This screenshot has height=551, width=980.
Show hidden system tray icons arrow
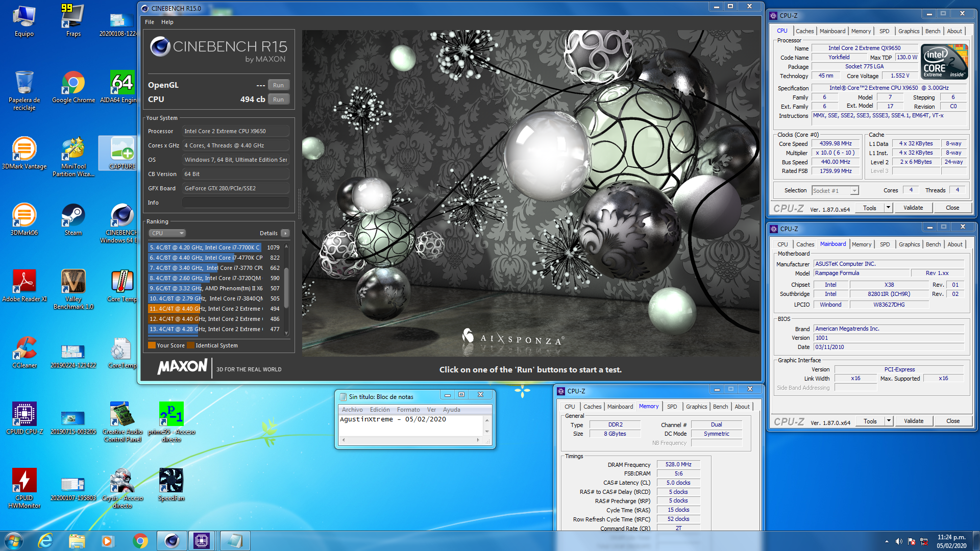tap(887, 541)
